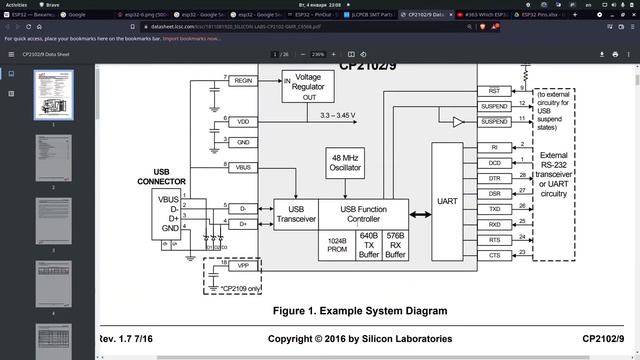Select page 5 thumbnail at bottom
640x360 pixels.
tap(53, 342)
